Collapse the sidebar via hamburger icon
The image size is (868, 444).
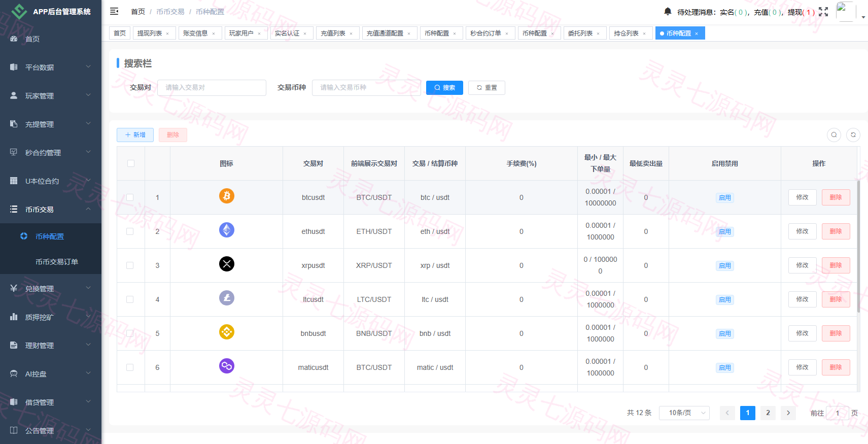point(114,11)
